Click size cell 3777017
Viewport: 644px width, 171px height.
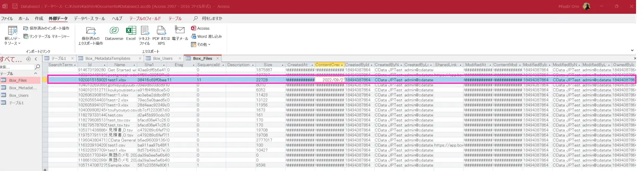coord(270,140)
